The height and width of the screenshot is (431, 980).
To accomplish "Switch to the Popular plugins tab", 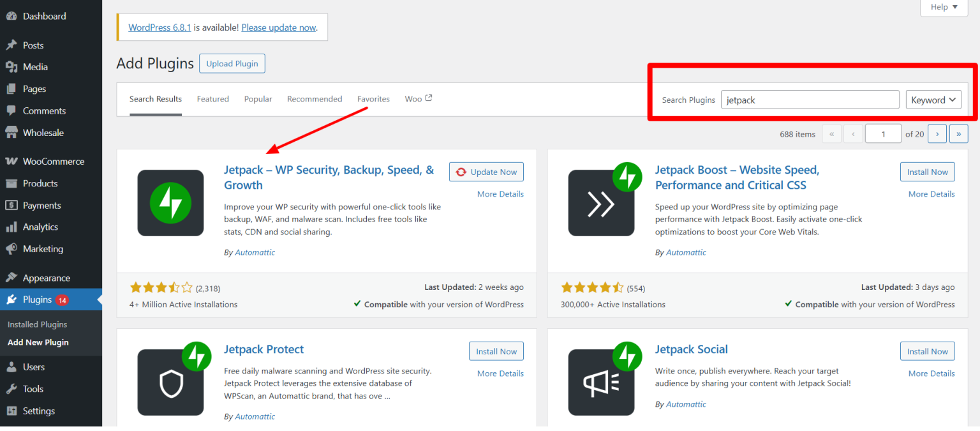I will (258, 99).
